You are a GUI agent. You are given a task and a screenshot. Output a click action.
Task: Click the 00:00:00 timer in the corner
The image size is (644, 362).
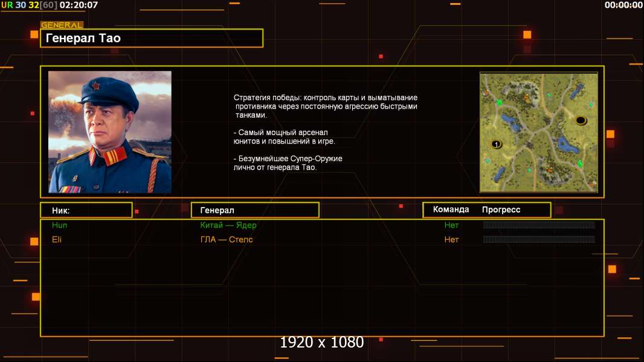(x=623, y=5)
